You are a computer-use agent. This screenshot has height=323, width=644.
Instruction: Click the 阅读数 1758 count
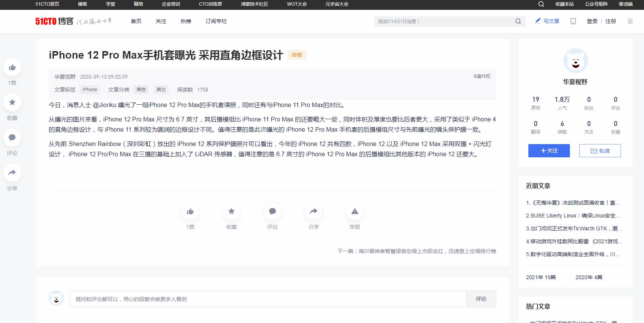[192, 90]
